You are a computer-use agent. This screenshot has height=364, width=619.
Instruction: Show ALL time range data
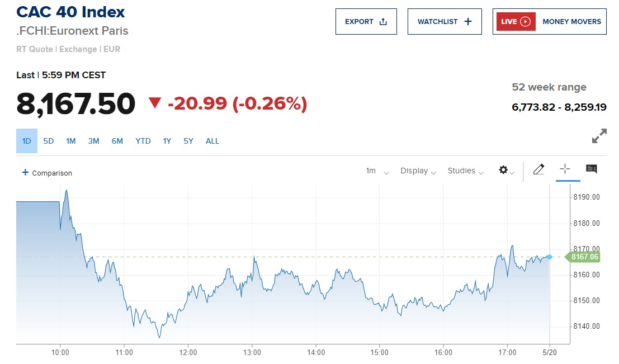[x=212, y=141]
